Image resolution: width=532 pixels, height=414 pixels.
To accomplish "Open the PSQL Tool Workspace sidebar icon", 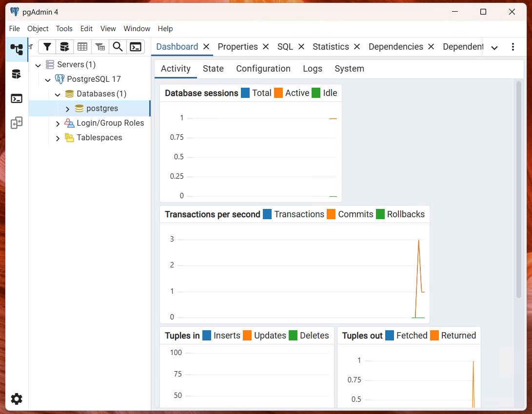I will [x=16, y=98].
